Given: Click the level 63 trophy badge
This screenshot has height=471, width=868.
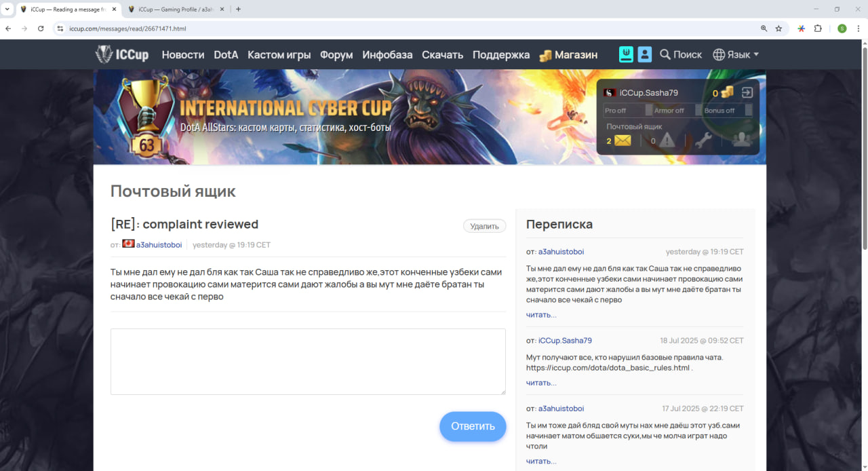Looking at the screenshot, I should [x=146, y=116].
